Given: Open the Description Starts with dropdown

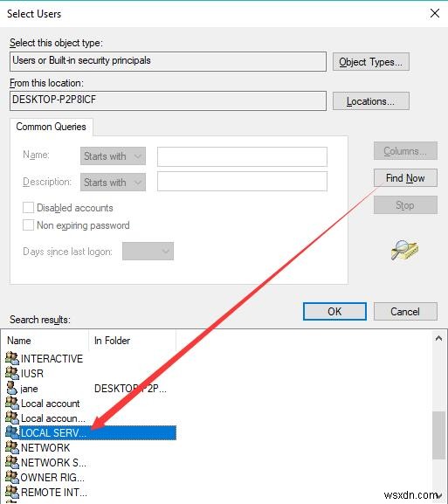Looking at the screenshot, I should tap(113, 183).
